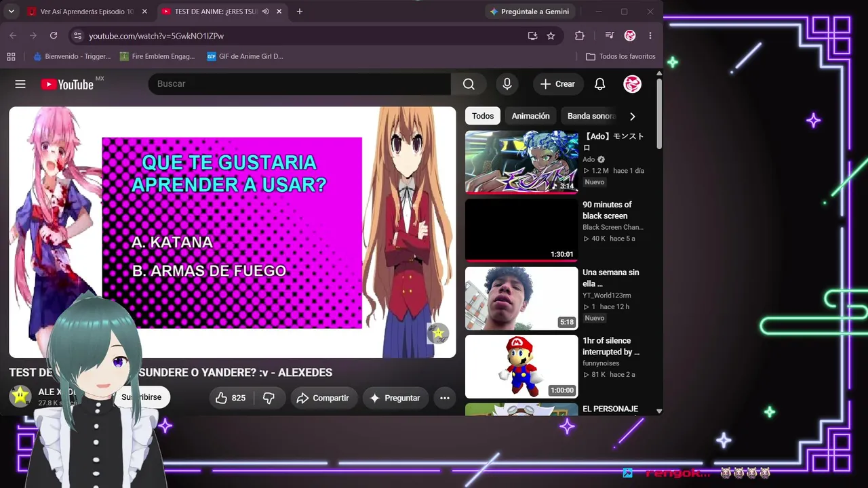Click the Pregúntale a Gemini button
Viewport: 868px width, 488px height.
(x=531, y=12)
